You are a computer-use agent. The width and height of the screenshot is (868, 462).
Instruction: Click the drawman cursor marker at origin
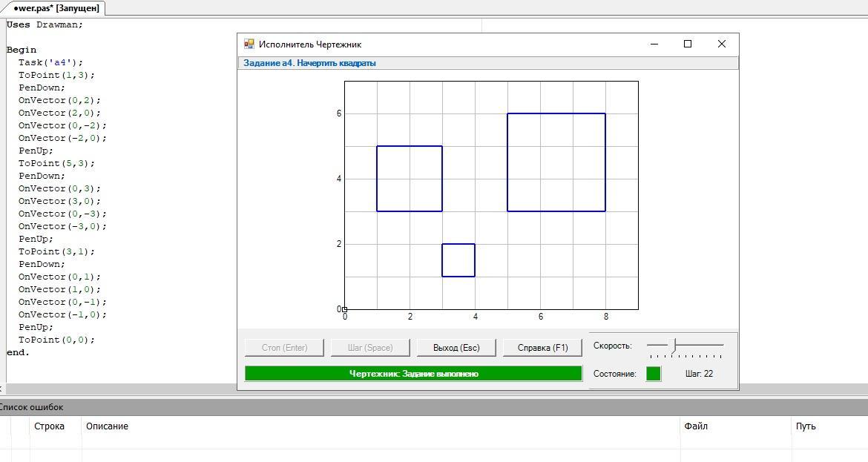(344, 309)
